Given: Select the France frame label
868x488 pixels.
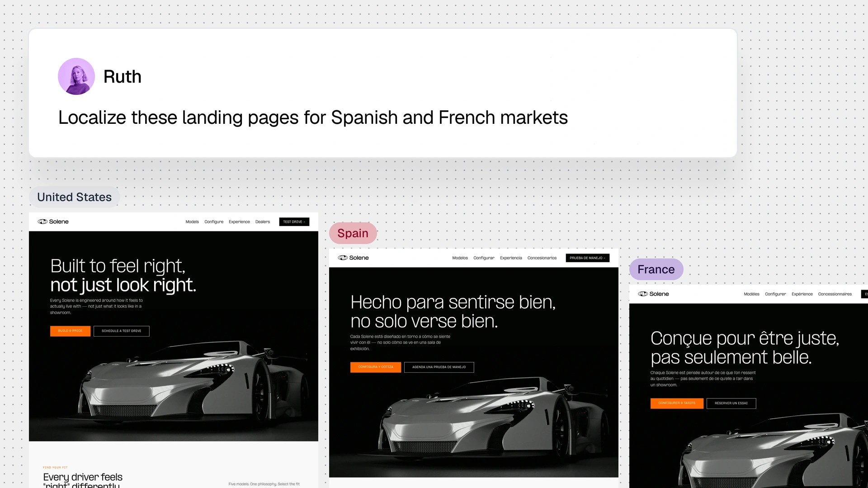Looking at the screenshot, I should (x=656, y=269).
